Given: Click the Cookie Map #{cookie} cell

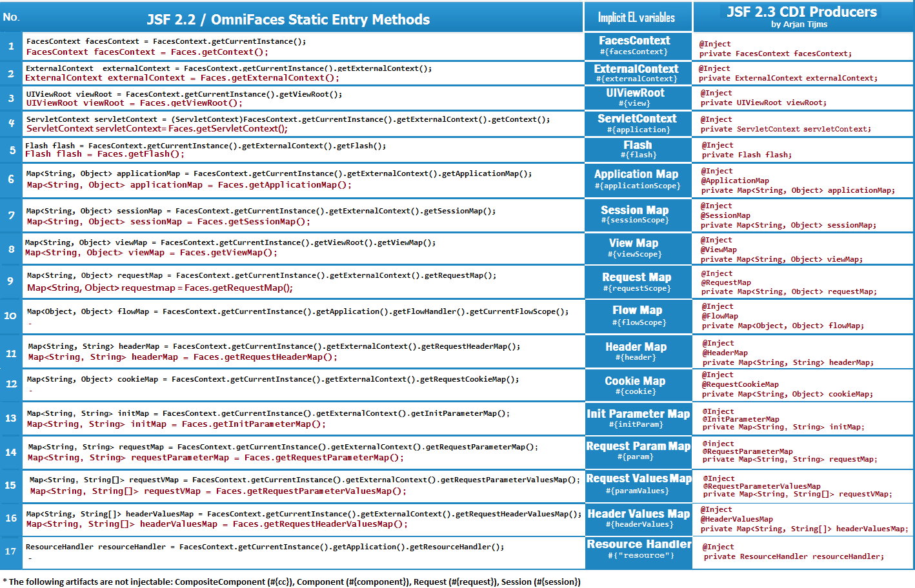Looking at the screenshot, I should pyautogui.click(x=638, y=386).
